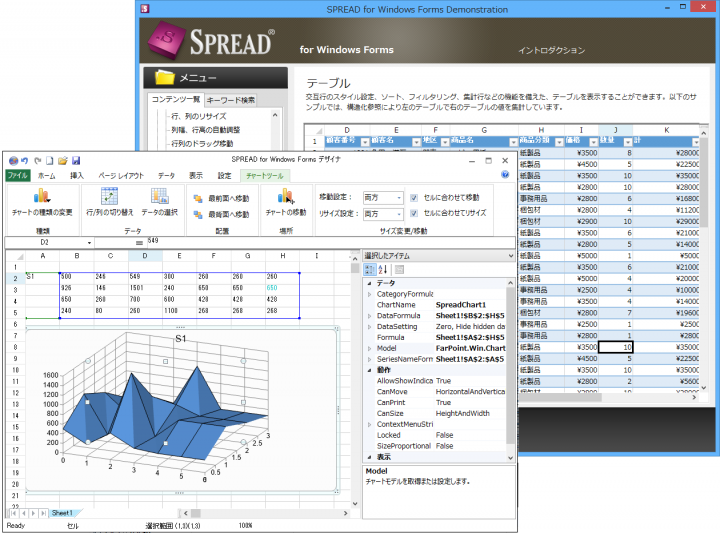Click the イントロダクション link in header
Screen dimensions: 720x533
(x=551, y=50)
